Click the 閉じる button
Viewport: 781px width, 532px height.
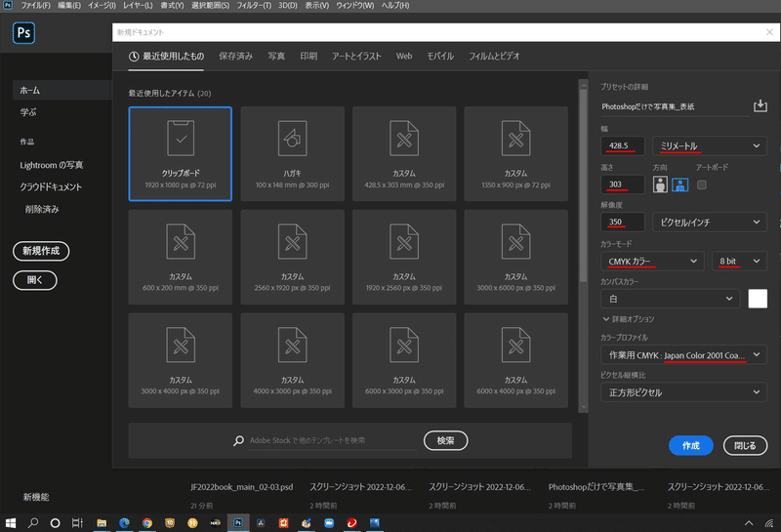(x=745, y=445)
